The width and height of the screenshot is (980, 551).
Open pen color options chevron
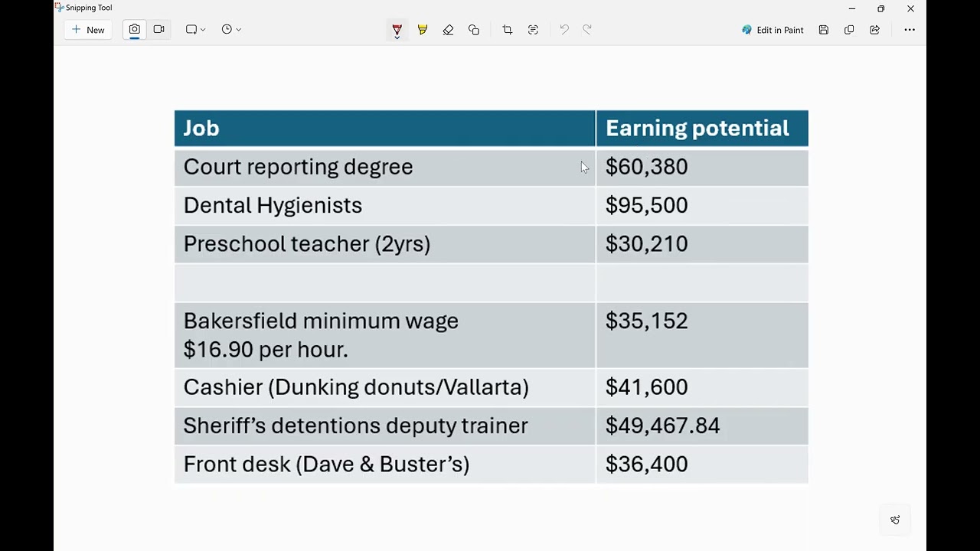397,37
